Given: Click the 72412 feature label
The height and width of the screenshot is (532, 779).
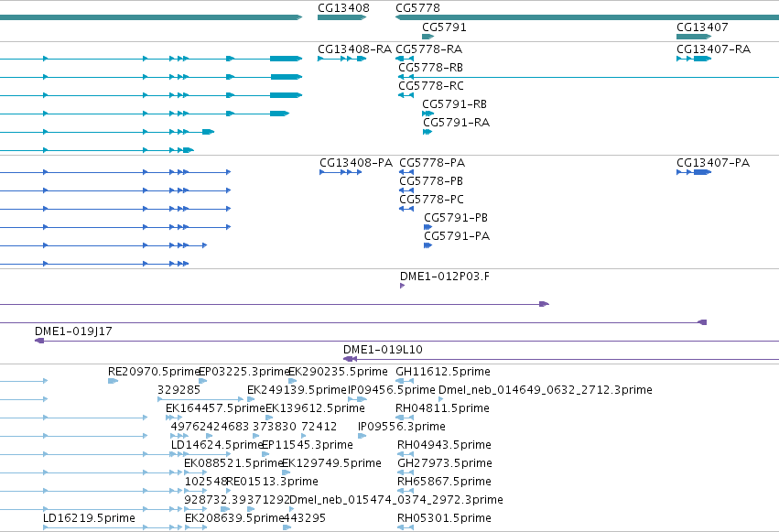Looking at the screenshot, I should (x=319, y=427).
